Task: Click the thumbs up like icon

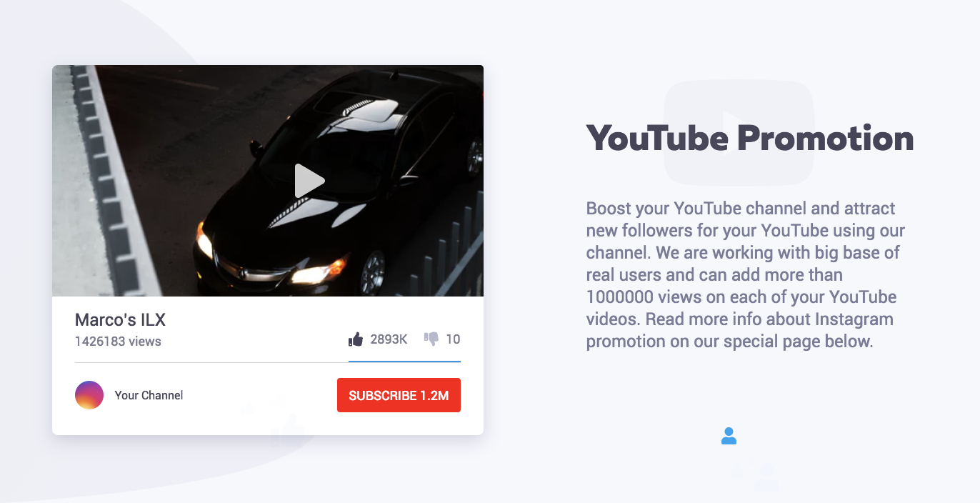Action: [356, 339]
